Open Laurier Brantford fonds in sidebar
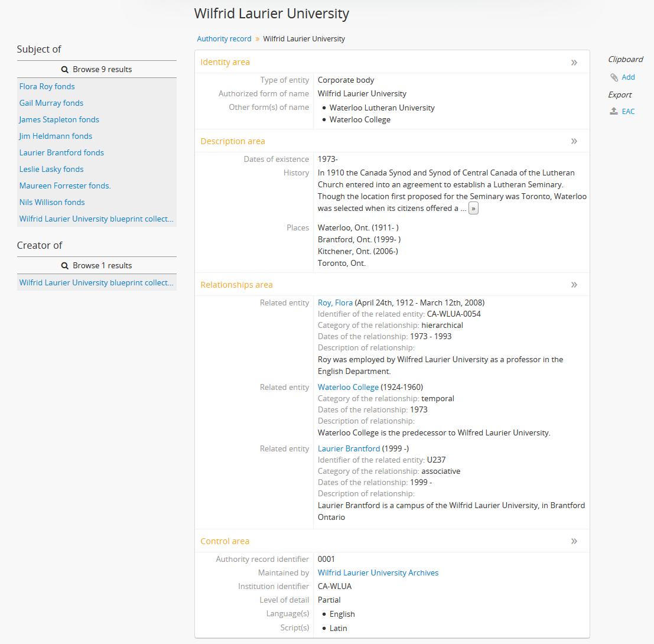The image size is (654, 644). coord(61,152)
